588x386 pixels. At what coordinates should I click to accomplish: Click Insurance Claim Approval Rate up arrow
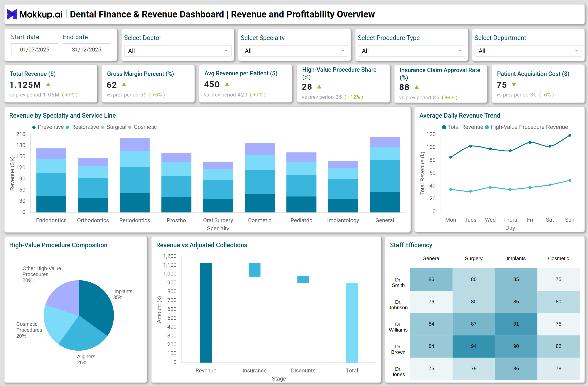417,87
